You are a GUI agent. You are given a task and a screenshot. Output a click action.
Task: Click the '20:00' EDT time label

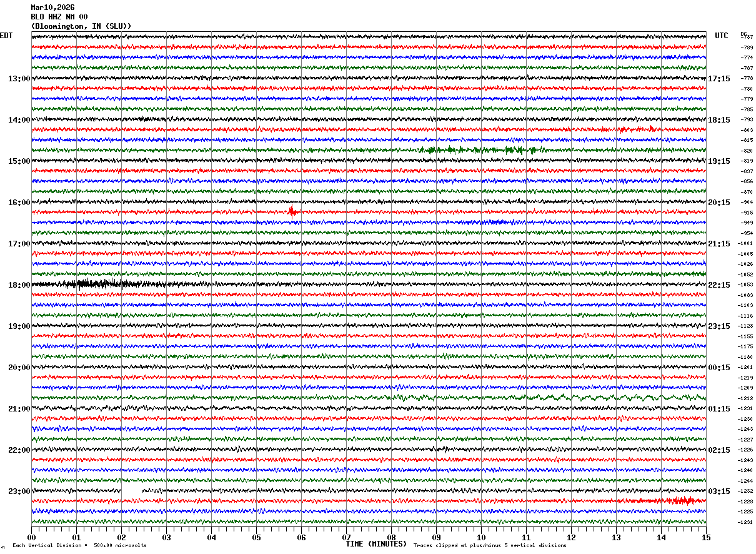click(19, 368)
